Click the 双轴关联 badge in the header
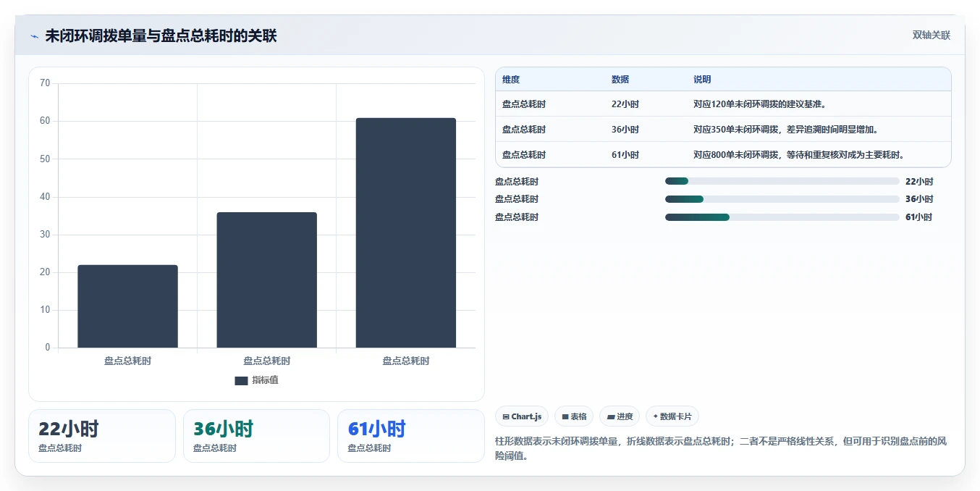 pyautogui.click(x=931, y=35)
